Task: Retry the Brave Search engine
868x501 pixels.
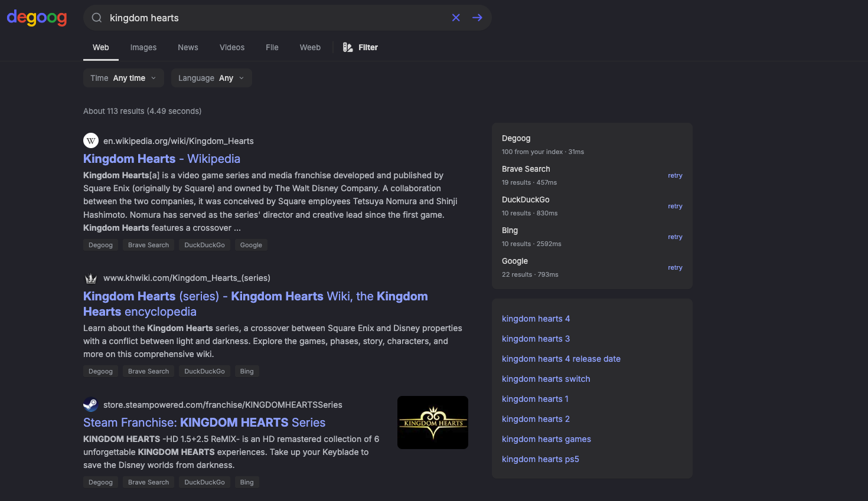Action: 675,175
